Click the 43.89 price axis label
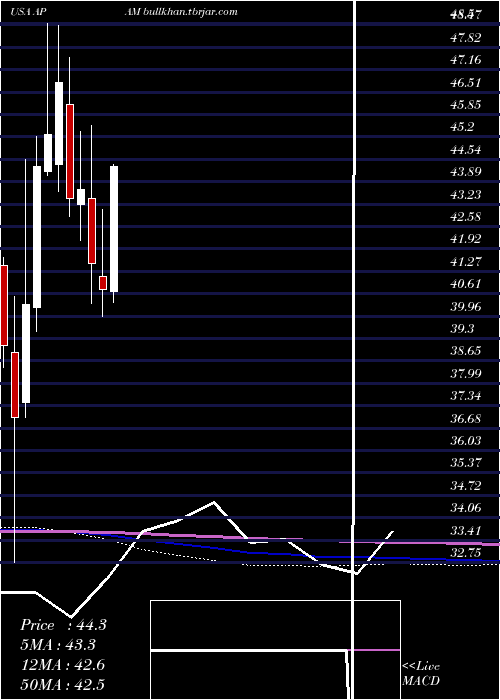Viewport: 500px width, 700px height. (466, 172)
